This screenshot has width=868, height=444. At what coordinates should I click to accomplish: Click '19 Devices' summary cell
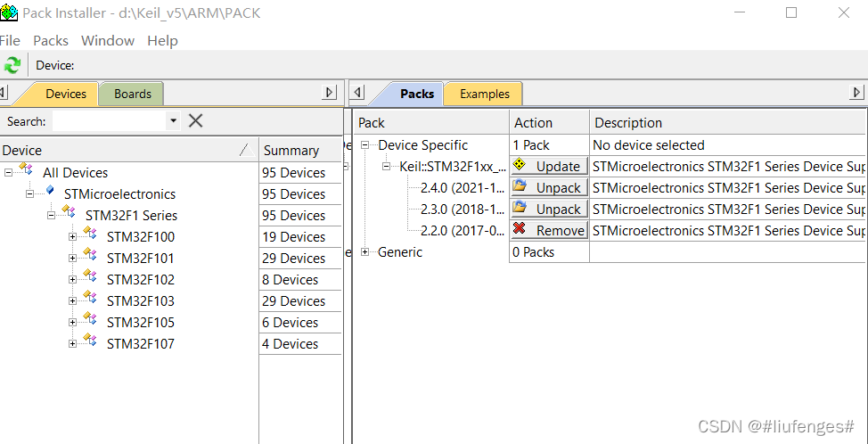click(300, 237)
